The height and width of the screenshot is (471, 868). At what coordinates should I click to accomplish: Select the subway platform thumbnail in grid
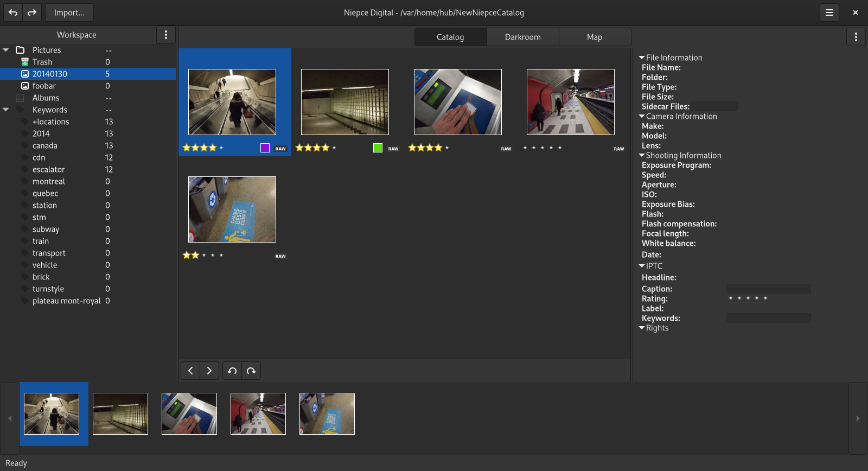571,102
